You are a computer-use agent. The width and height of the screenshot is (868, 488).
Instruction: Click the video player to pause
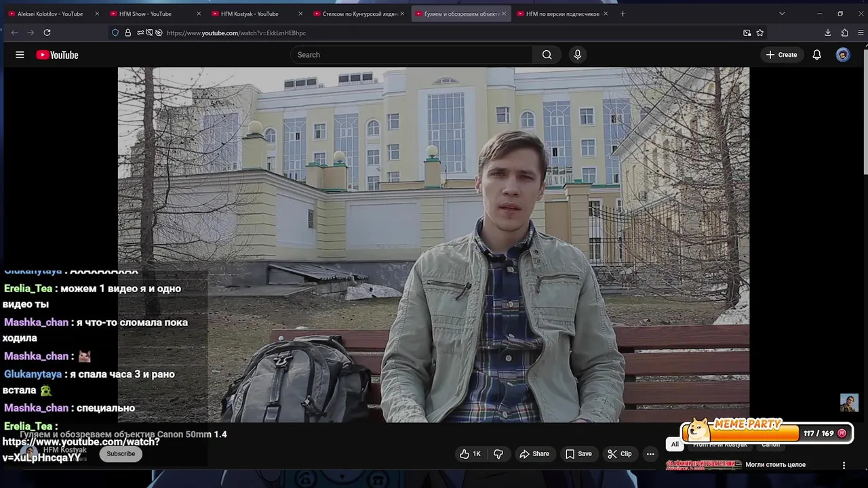pyautogui.click(x=433, y=244)
